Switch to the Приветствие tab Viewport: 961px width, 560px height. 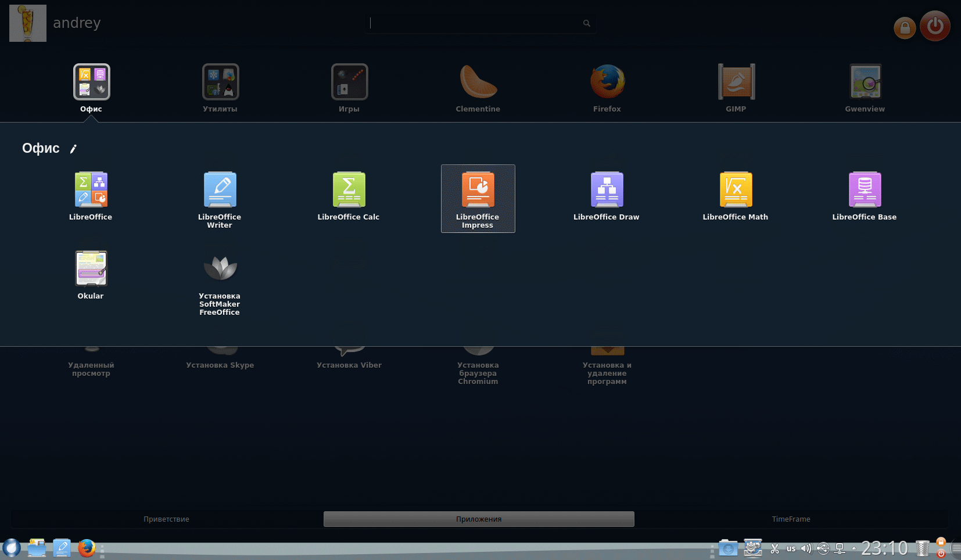[167, 519]
